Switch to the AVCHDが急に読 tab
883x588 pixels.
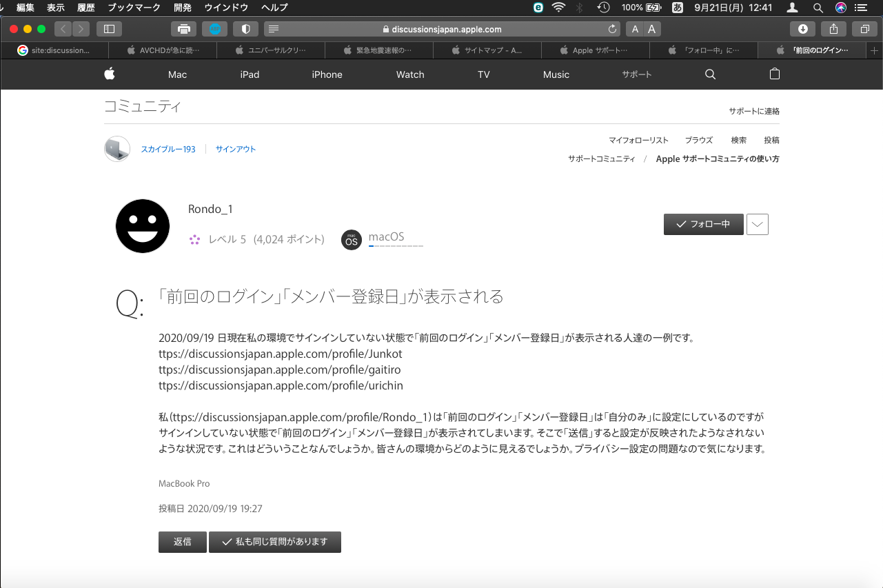[x=163, y=50]
